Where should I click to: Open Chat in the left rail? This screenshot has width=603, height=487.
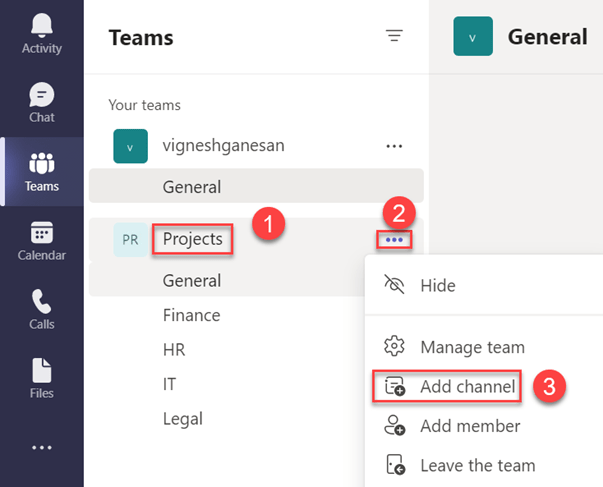pyautogui.click(x=42, y=103)
